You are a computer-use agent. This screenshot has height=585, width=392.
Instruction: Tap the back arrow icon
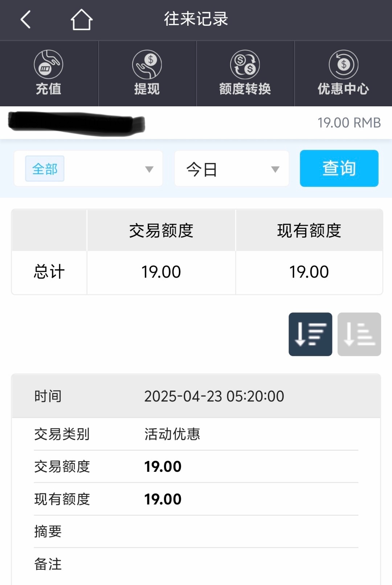tap(25, 20)
